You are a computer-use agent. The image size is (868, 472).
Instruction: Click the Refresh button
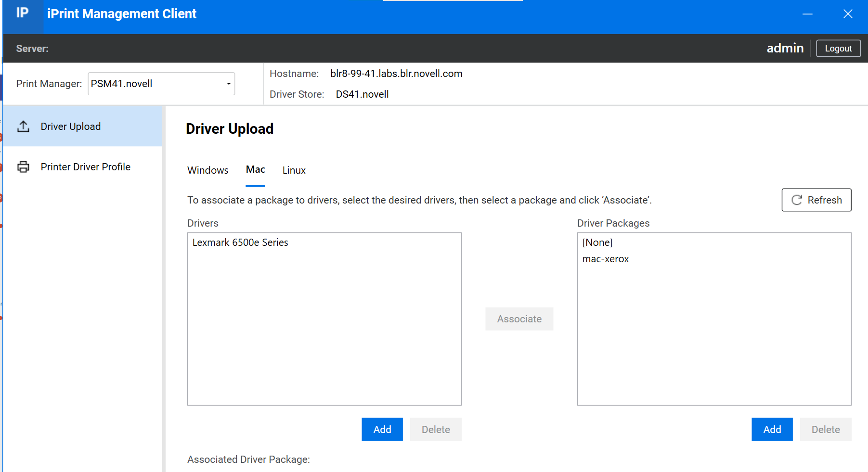point(816,200)
